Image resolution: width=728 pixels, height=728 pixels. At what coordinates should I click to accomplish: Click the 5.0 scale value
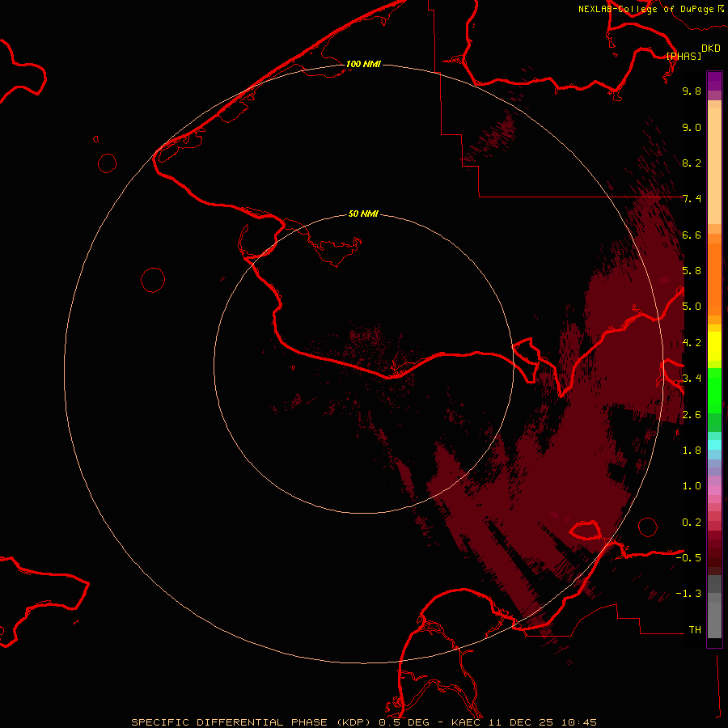click(x=692, y=307)
